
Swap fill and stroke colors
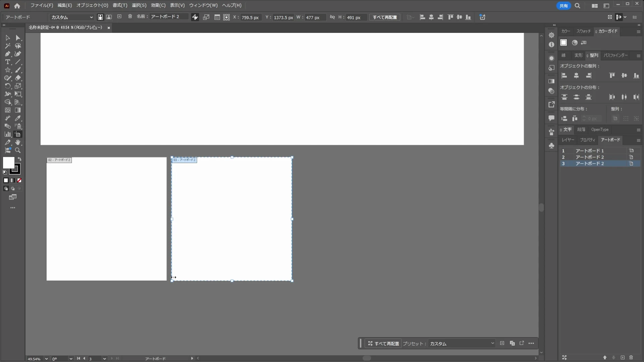[19, 159]
